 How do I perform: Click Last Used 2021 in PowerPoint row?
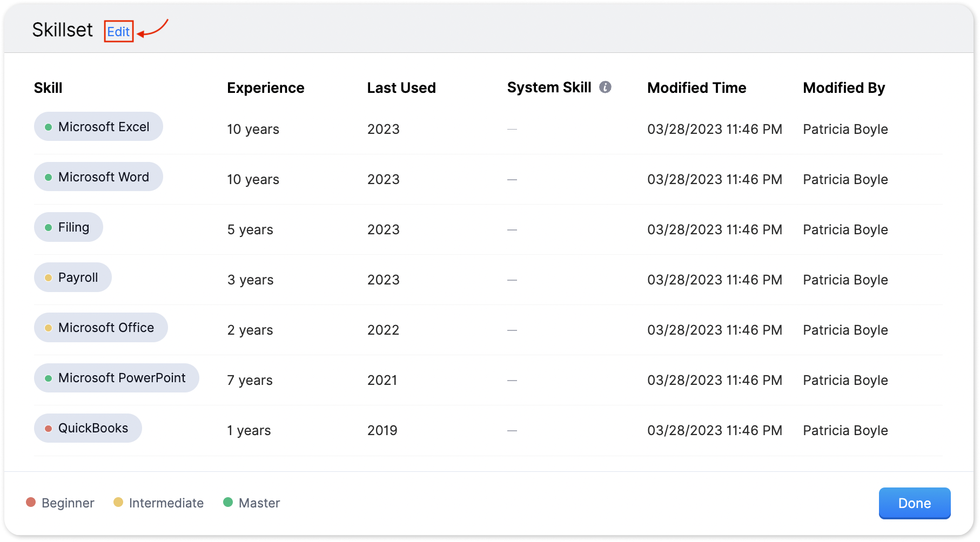[382, 381]
